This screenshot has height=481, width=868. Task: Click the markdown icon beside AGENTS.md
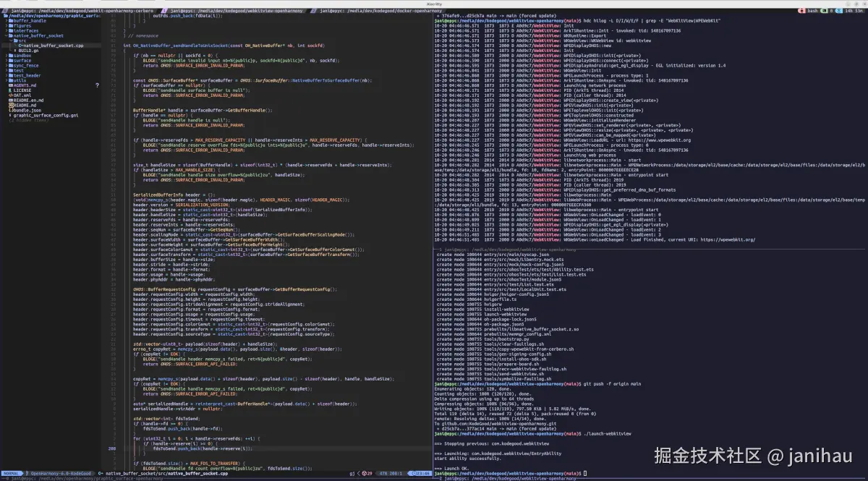click(x=11, y=85)
